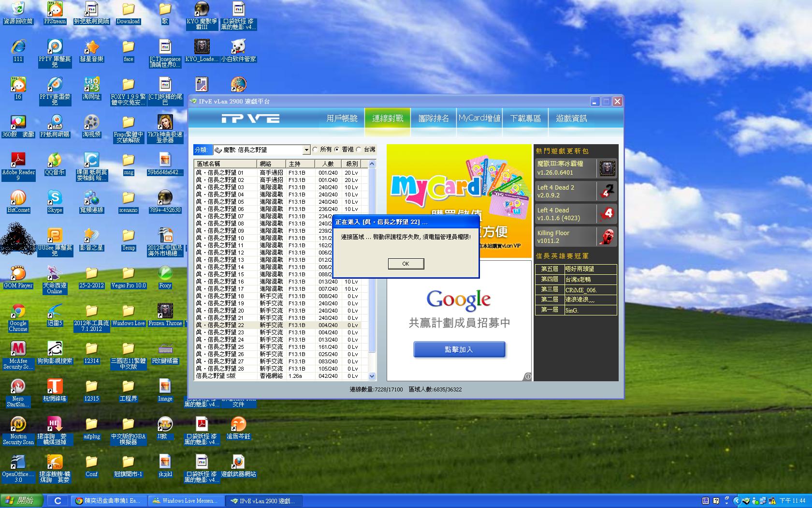812x508 pixels.
Task: Open the Killing Floor update icon
Action: point(607,237)
